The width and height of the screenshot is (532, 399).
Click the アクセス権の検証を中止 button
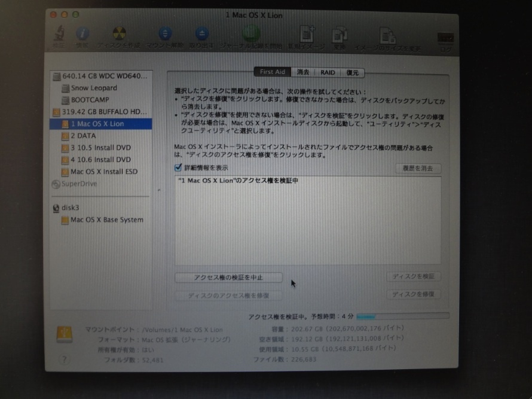[x=228, y=278]
